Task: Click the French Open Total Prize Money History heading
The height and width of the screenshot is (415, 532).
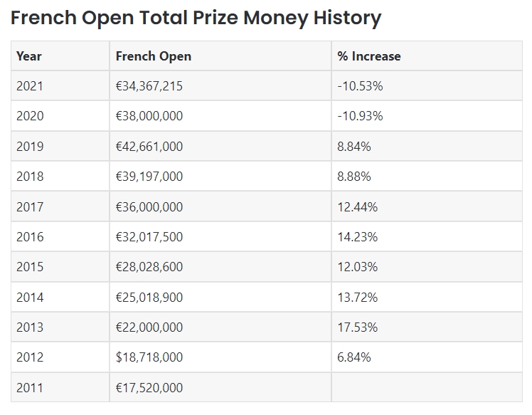Action: pos(196,17)
